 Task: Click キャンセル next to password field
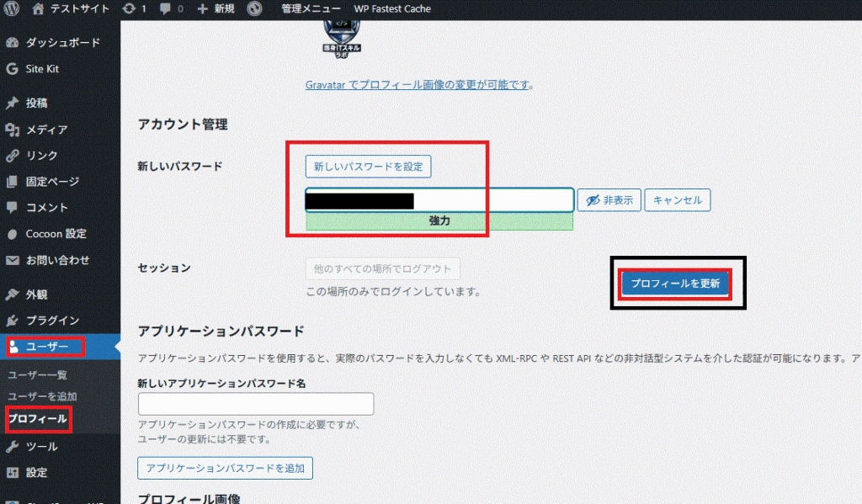coord(678,200)
